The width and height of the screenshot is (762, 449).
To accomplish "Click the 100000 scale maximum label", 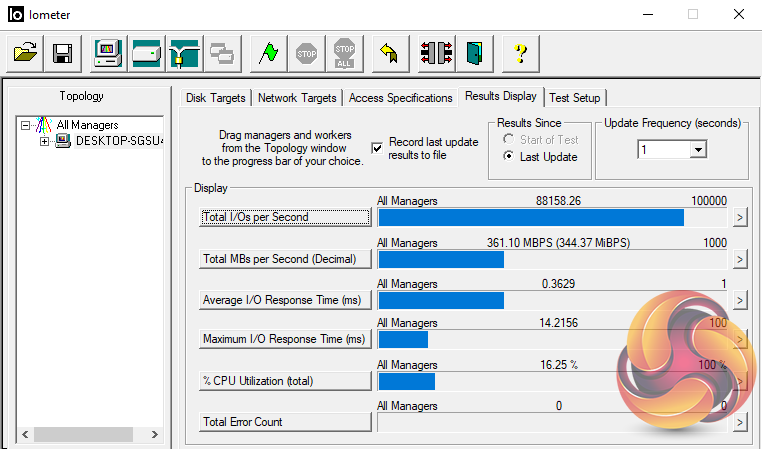I will pyautogui.click(x=709, y=201).
